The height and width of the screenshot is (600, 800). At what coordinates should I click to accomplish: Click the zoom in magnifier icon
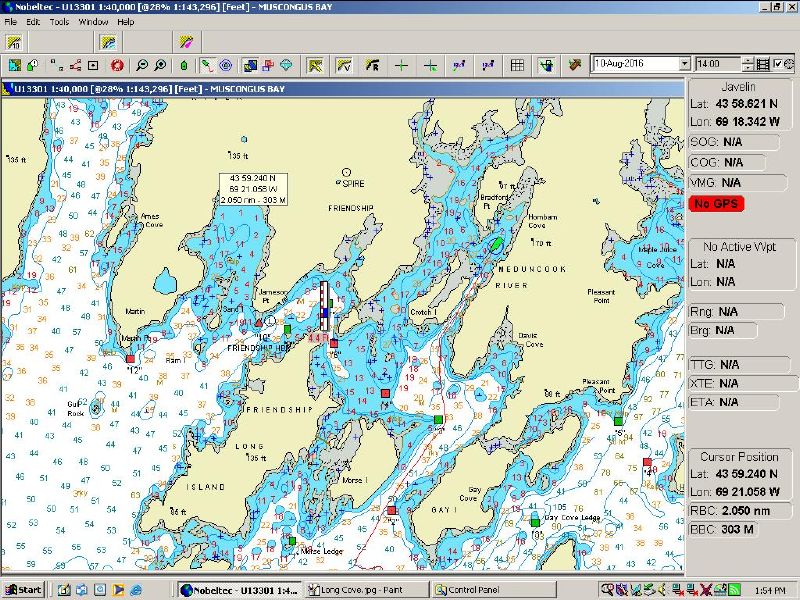160,65
